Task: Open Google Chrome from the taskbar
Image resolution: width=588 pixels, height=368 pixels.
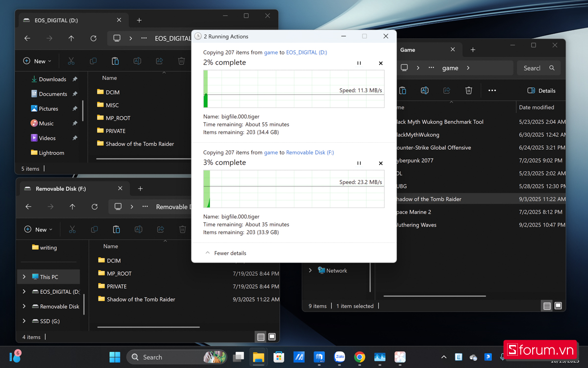Action: click(x=359, y=357)
